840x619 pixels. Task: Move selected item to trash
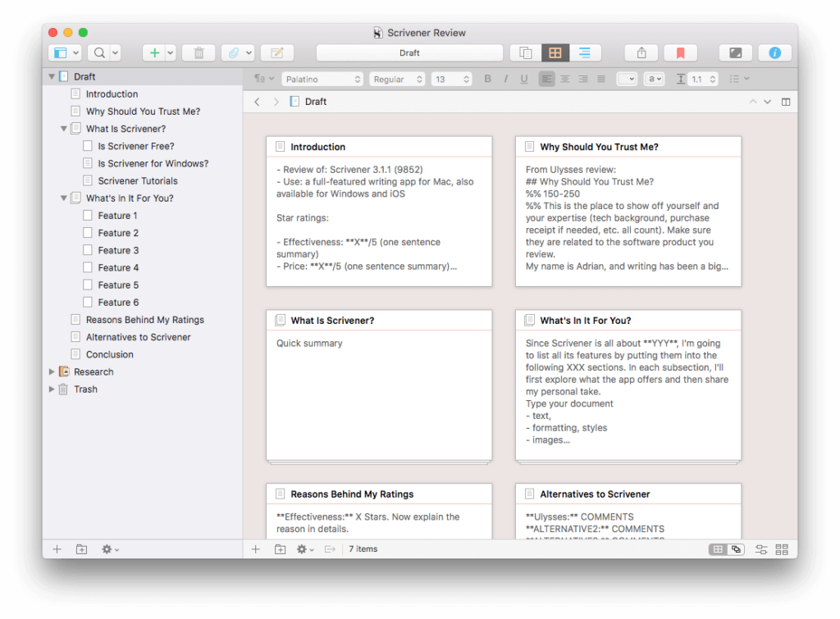(199, 53)
